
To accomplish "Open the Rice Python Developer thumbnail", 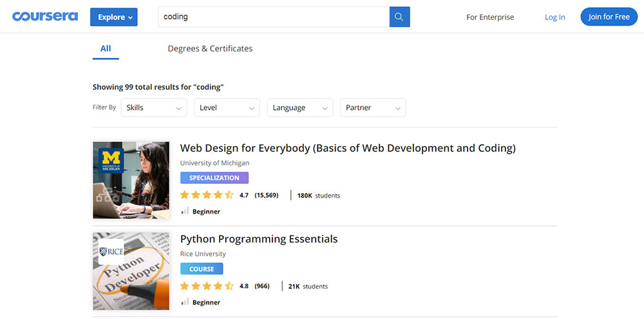I will point(131,271).
